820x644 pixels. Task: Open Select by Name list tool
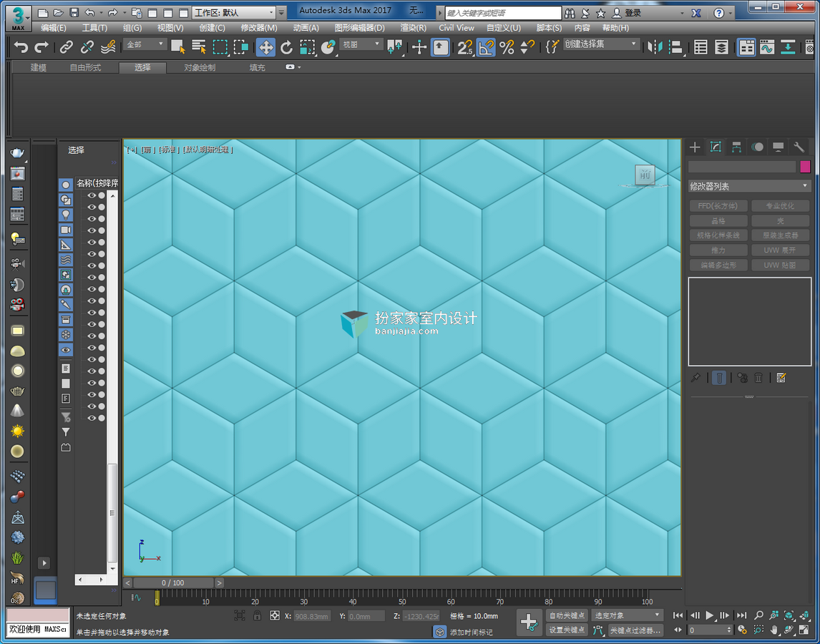click(x=199, y=48)
